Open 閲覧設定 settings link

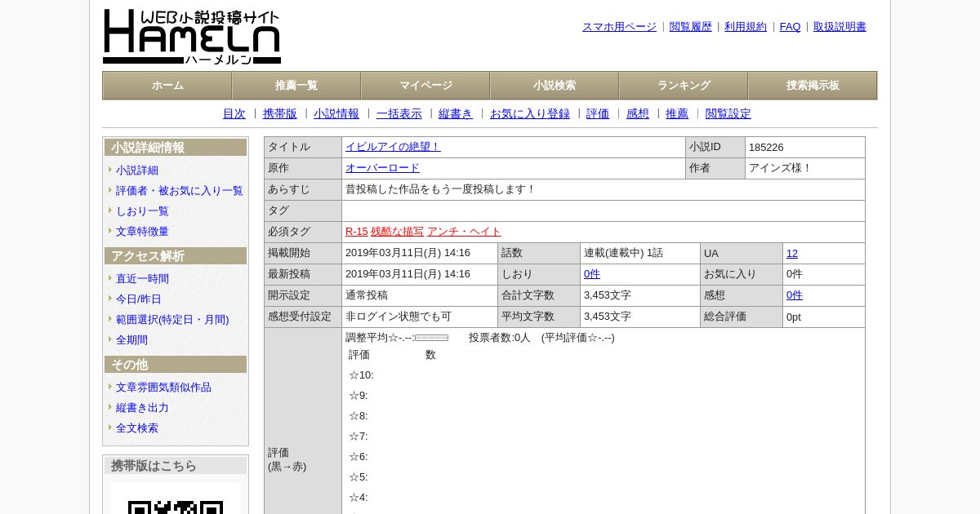pyautogui.click(x=728, y=114)
